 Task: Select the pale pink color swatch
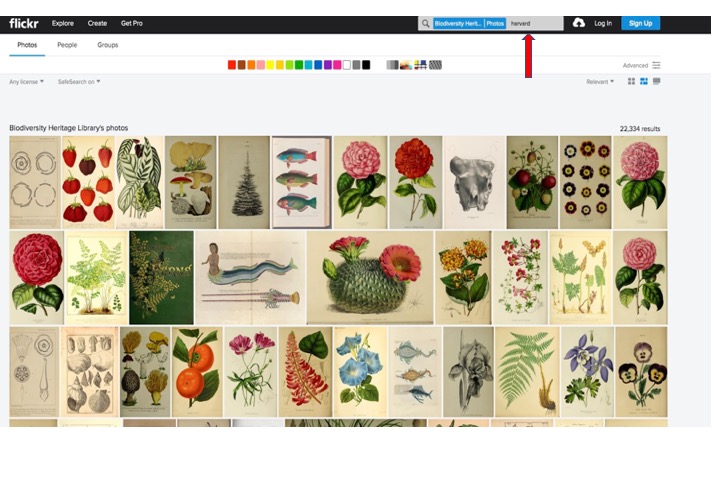click(261, 65)
